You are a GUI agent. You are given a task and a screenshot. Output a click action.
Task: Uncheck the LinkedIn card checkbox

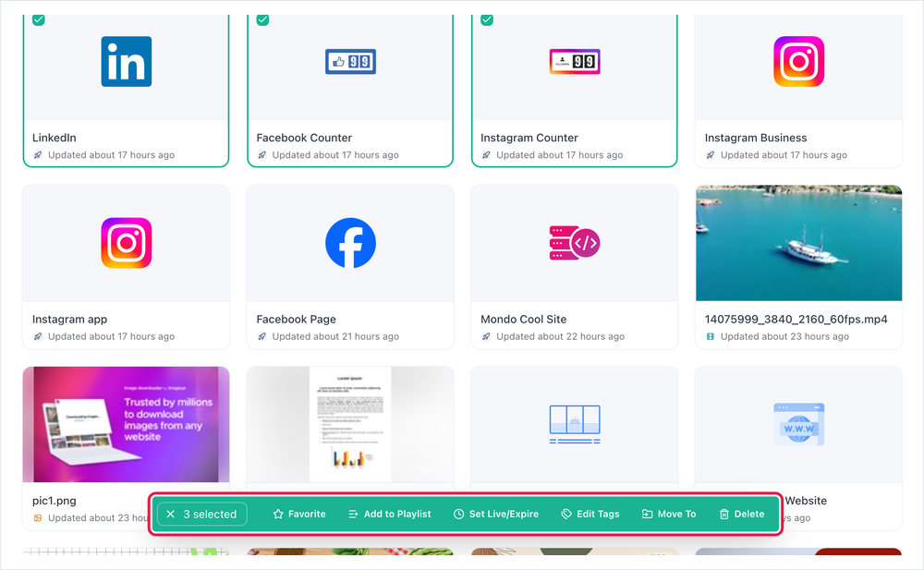pyautogui.click(x=38, y=19)
